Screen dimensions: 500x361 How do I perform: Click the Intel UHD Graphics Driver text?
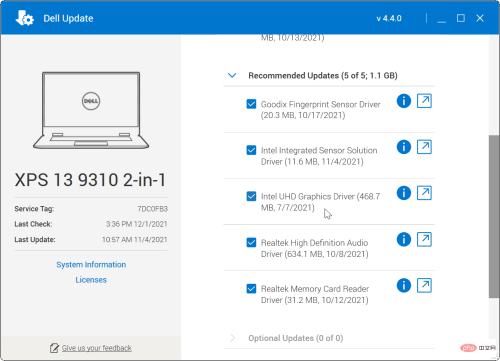320,202
